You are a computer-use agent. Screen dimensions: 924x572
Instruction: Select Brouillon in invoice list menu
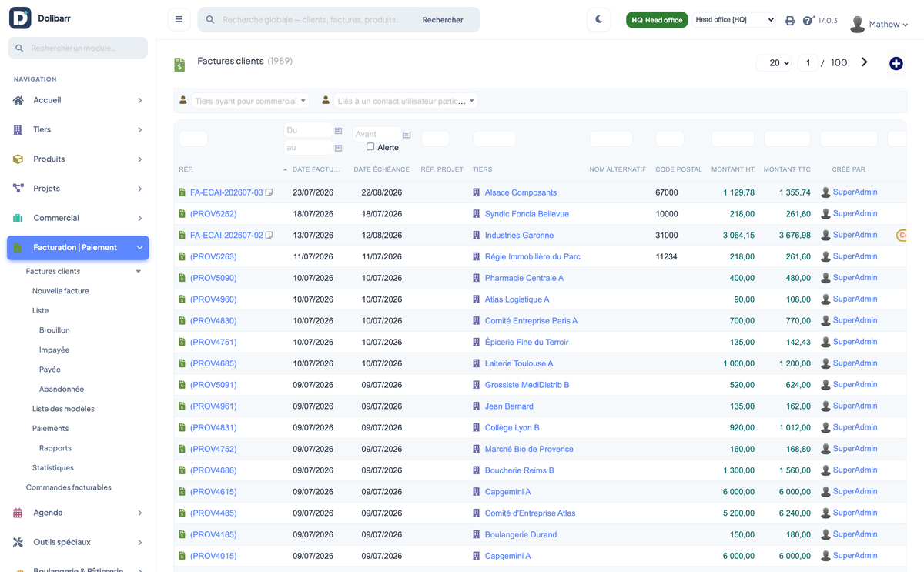coord(55,330)
